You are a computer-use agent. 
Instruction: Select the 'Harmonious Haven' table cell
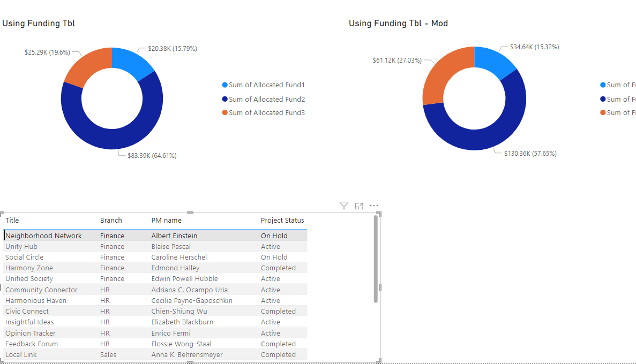point(36,300)
